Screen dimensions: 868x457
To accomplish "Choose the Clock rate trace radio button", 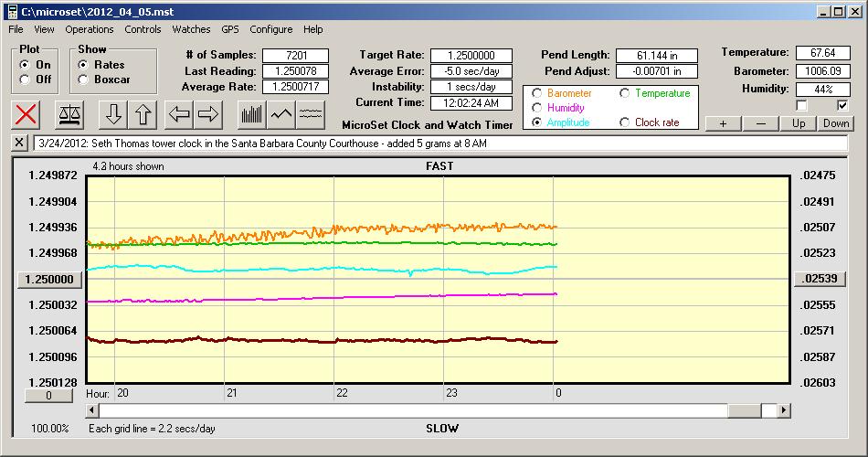I will click(625, 122).
